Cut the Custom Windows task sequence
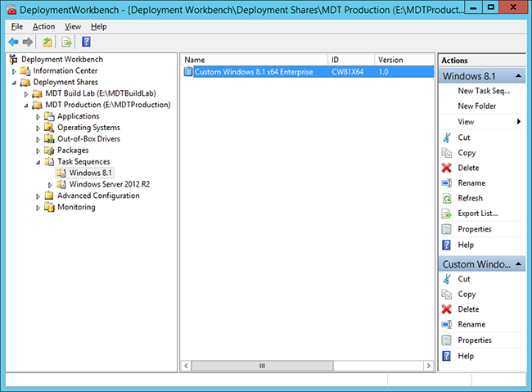Image resolution: width=532 pixels, height=392 pixels. click(463, 279)
